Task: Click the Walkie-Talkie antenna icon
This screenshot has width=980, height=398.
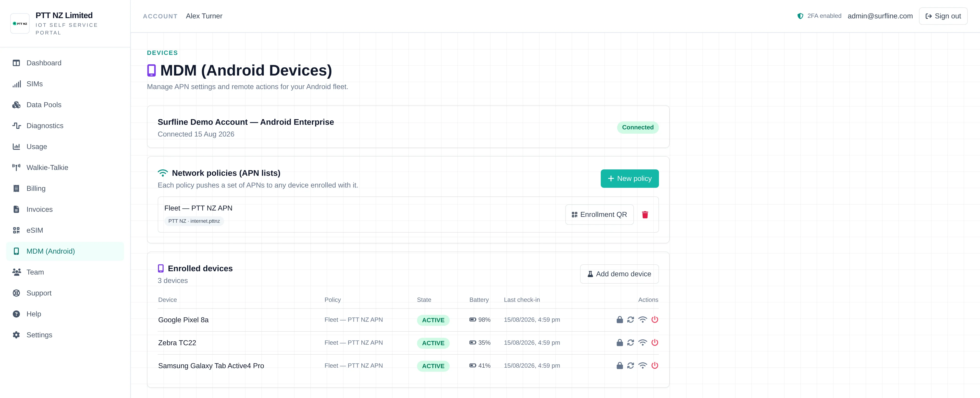Action: point(16,167)
